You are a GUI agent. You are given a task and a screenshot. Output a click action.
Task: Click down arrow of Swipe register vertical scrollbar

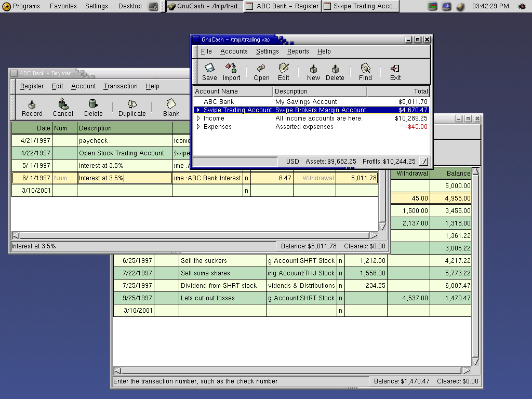[x=476, y=362]
